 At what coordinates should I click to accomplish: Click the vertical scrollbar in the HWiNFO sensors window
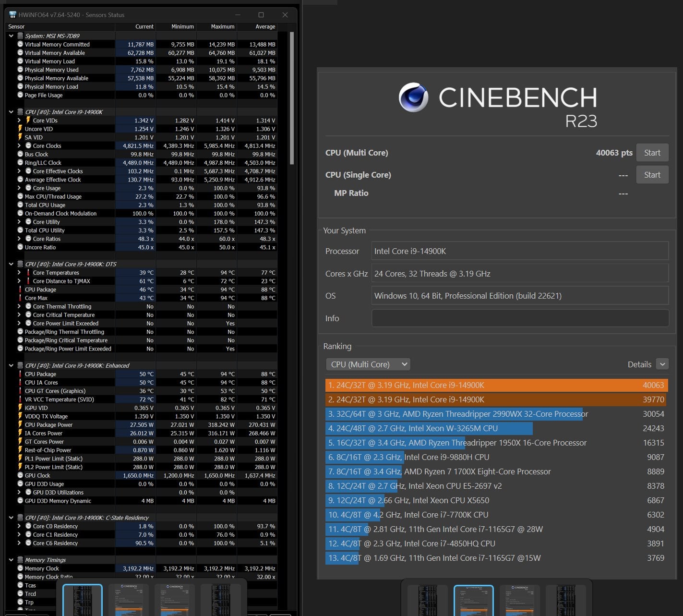click(291, 98)
